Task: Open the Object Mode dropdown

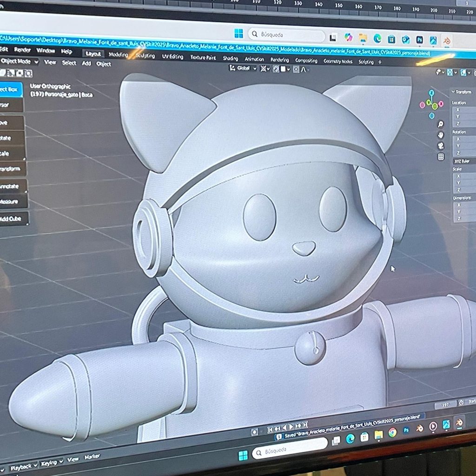Action: [19, 61]
